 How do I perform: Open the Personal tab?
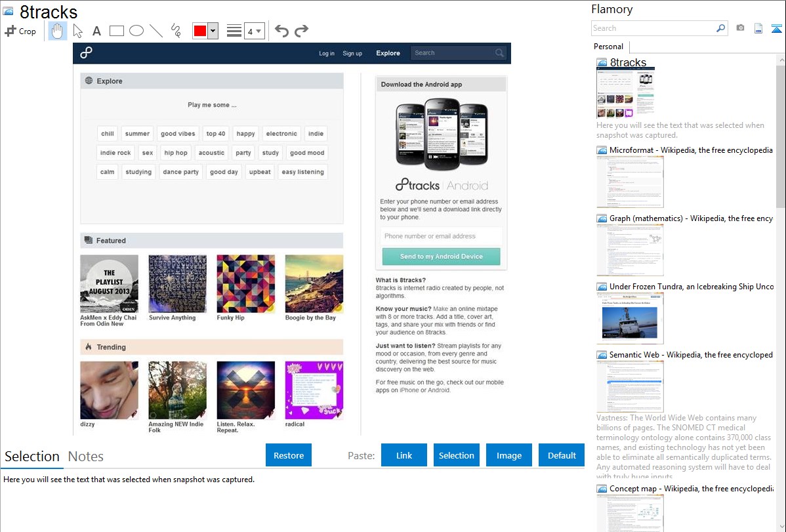coord(608,46)
